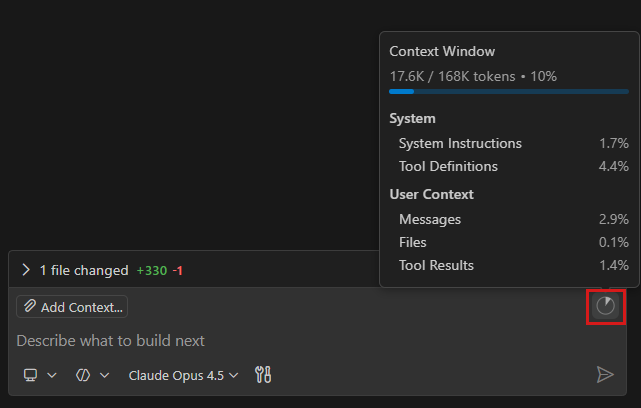This screenshot has height=408, width=641.
Task: Click the System section header
Action: coord(412,118)
